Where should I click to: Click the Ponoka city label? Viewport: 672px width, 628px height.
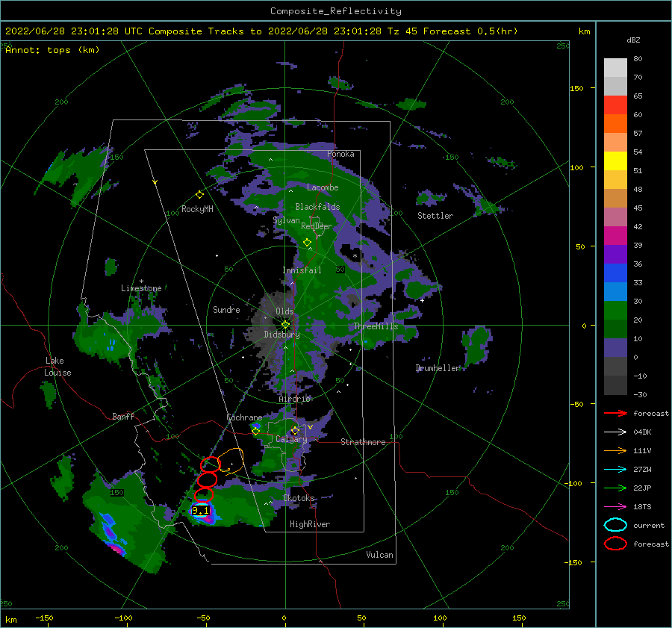[340, 154]
